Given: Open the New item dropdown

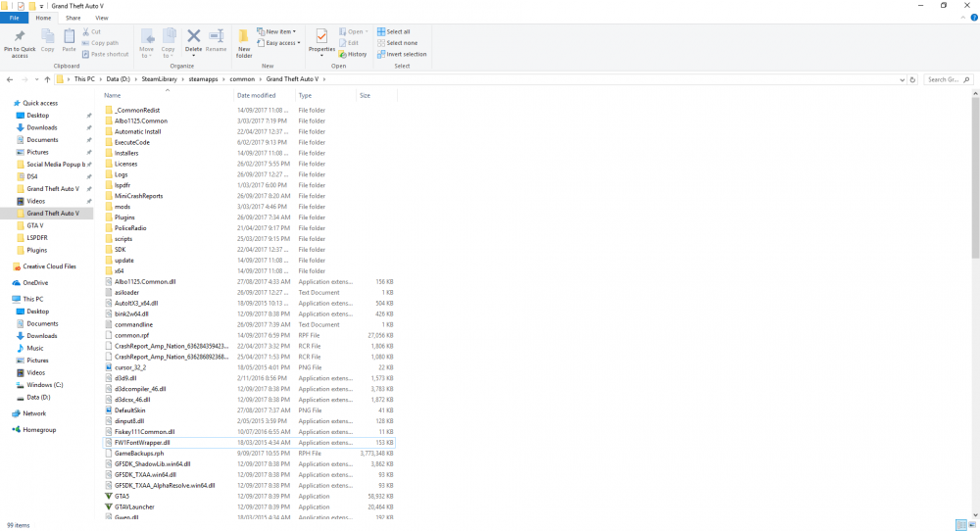Looking at the screenshot, I should pyautogui.click(x=276, y=32).
